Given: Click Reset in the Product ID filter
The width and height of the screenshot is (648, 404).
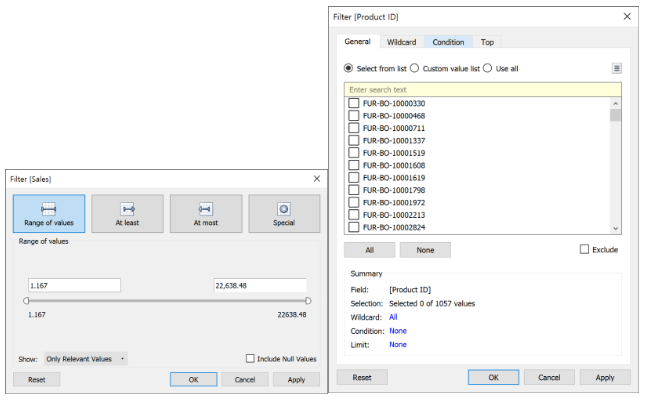Looking at the screenshot, I should click(362, 377).
